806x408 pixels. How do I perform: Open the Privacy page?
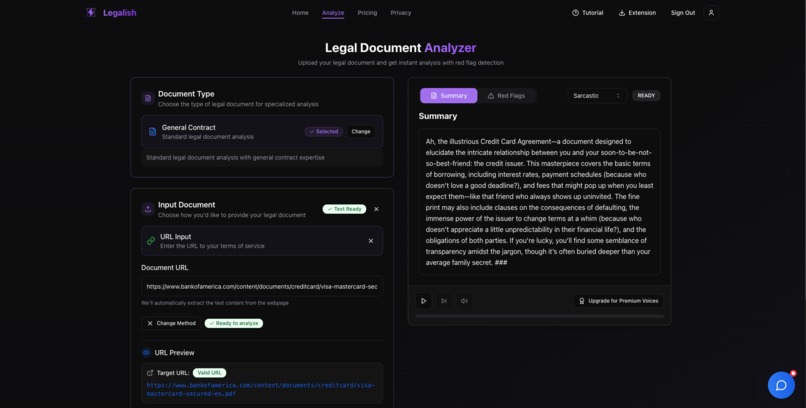400,13
